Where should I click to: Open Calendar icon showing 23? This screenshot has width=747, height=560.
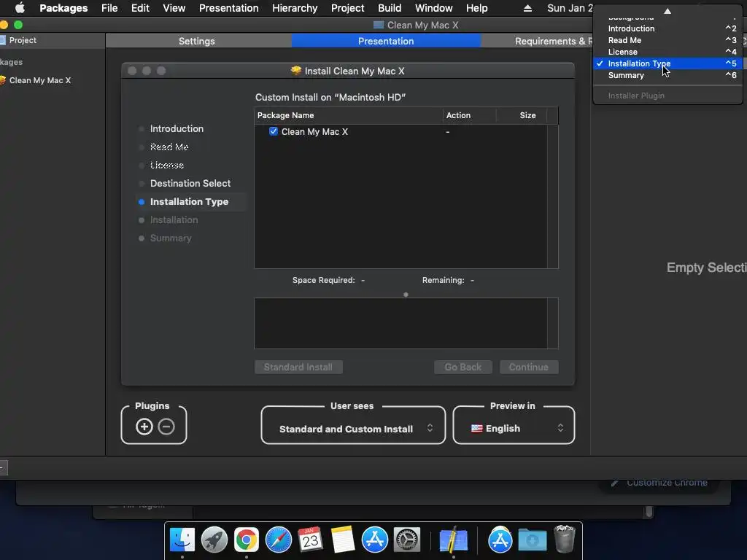(x=311, y=540)
